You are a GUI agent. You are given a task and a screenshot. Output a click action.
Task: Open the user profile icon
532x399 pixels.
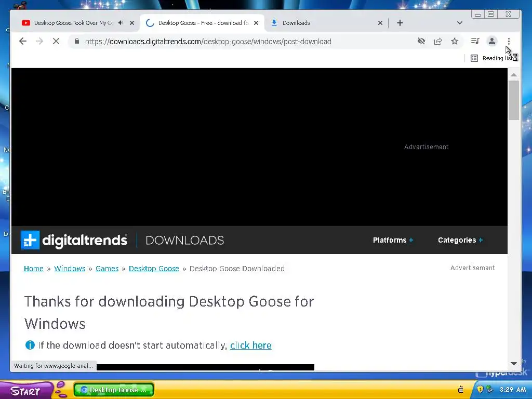click(491, 42)
